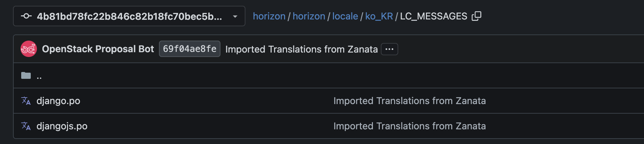
Task: Open the OpenStack Proposal Bot author name
Action: (98, 49)
